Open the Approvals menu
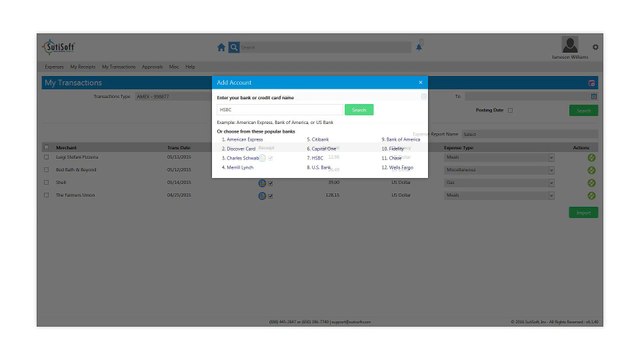 [x=152, y=67]
